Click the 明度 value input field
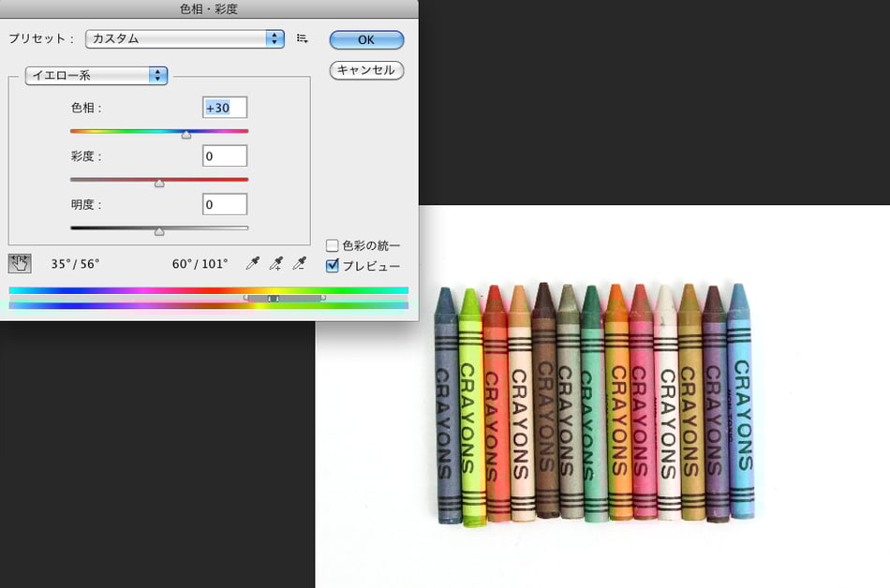 click(x=225, y=204)
